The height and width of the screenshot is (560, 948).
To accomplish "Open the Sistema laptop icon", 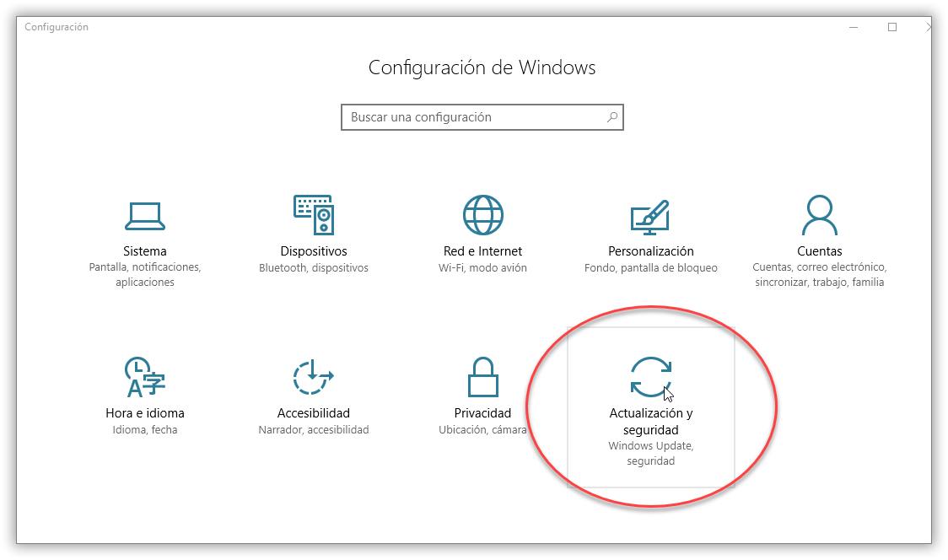I will click(145, 216).
